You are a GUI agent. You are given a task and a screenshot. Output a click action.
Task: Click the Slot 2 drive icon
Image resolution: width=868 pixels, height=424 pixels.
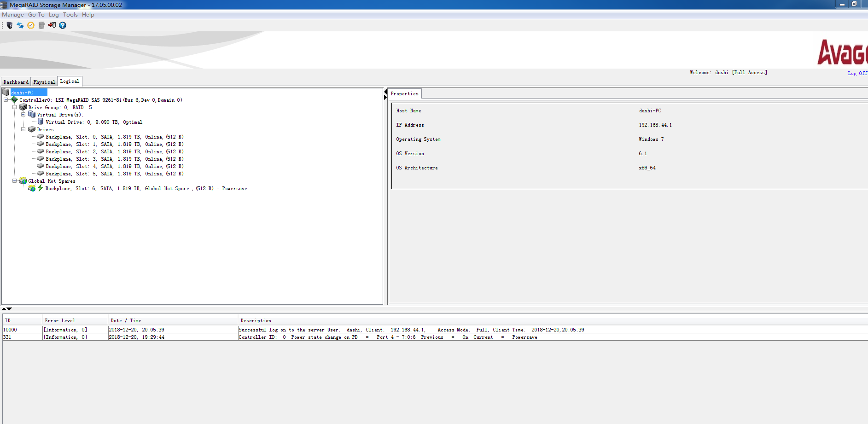pos(41,151)
